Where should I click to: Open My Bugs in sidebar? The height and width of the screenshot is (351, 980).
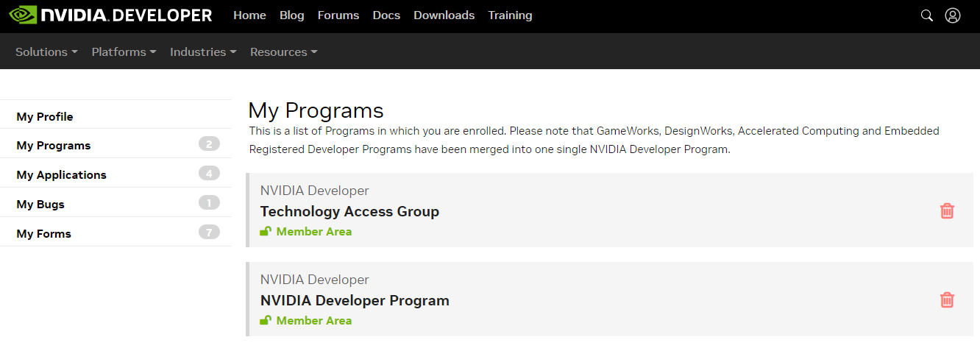116,204
